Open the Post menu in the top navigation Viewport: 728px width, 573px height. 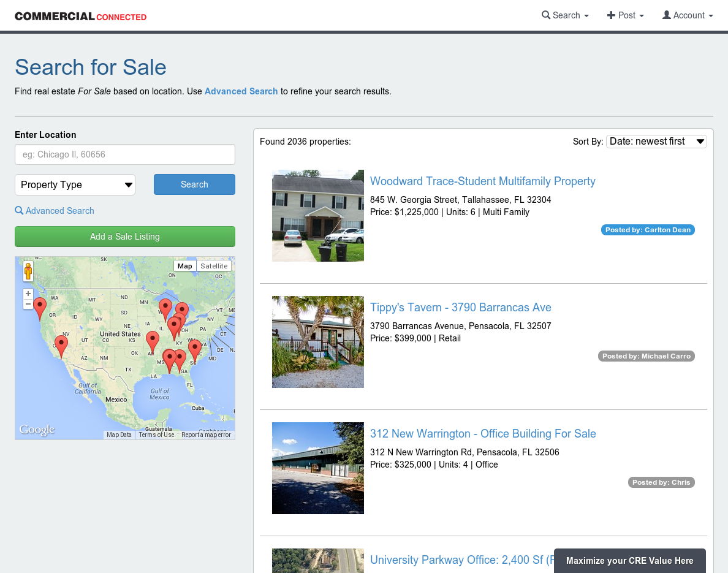click(x=626, y=15)
